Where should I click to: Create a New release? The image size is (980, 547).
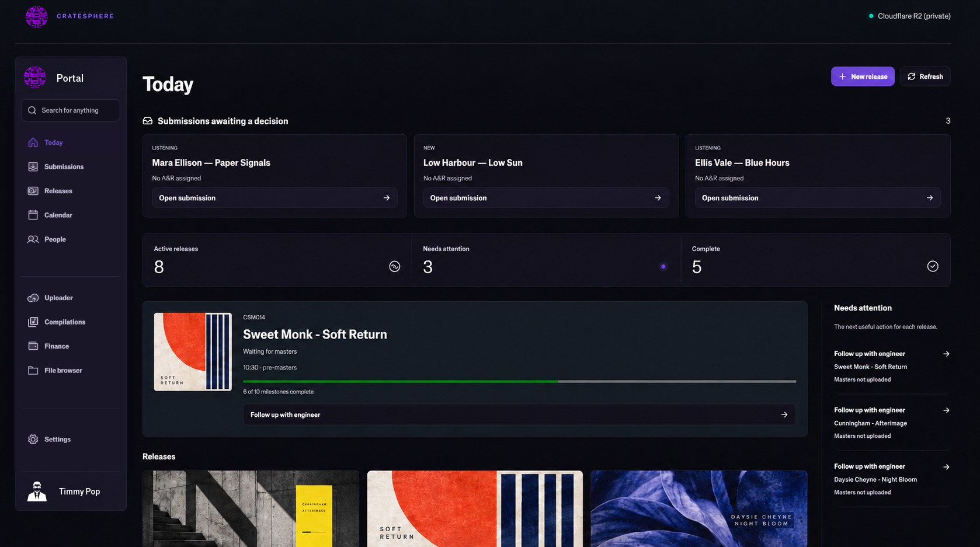click(863, 76)
